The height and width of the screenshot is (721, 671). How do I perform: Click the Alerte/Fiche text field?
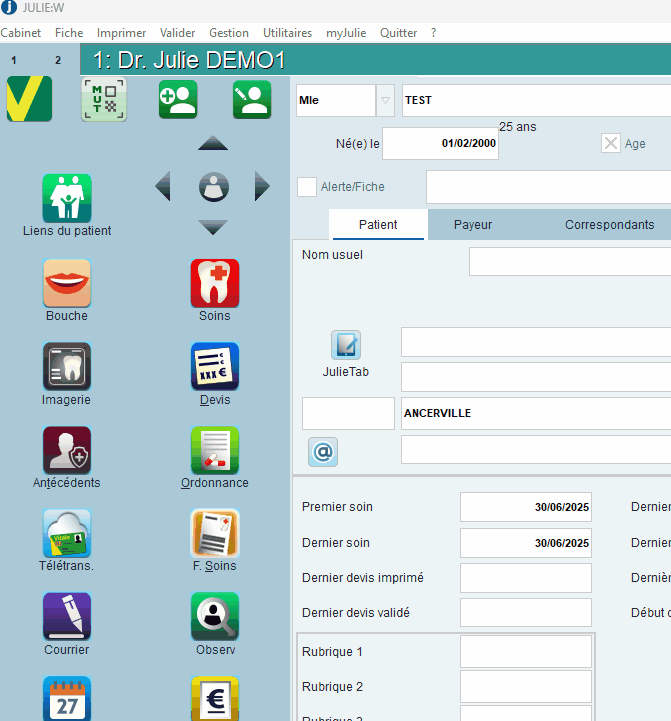click(549, 187)
